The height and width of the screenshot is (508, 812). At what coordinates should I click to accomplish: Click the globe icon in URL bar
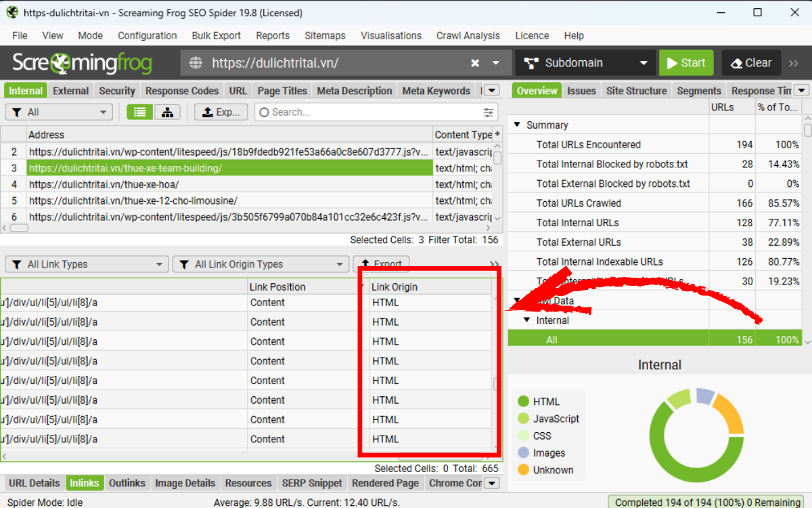coord(196,63)
